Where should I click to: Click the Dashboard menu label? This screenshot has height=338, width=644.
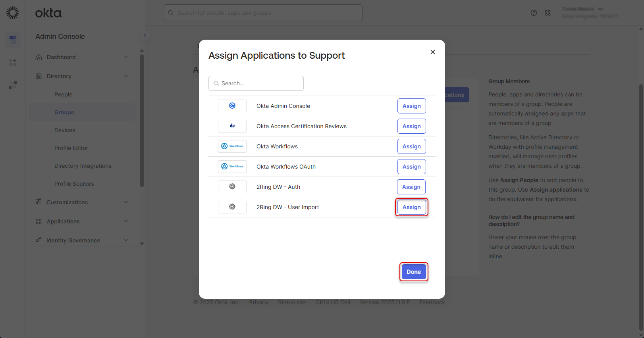pyautogui.click(x=61, y=57)
